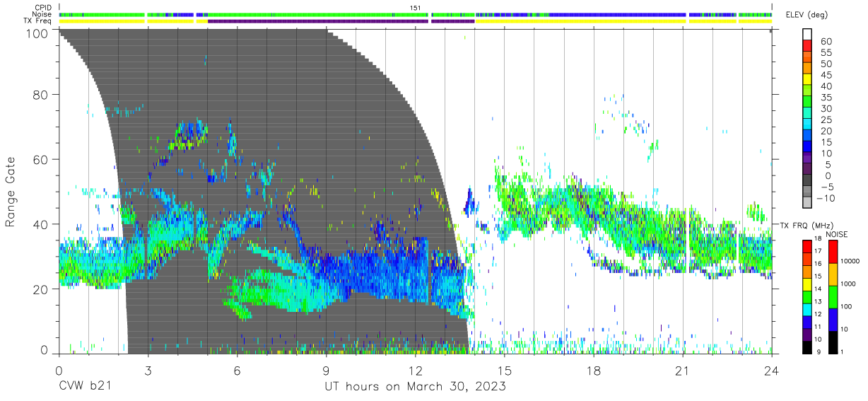
Task: Select the black swatch in the TX FRQ legend
Action: tap(808, 347)
